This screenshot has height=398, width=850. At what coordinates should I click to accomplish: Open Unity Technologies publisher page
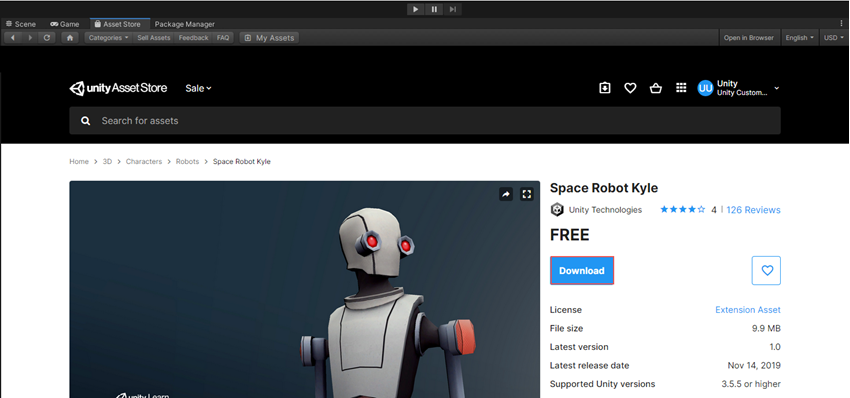pos(605,210)
